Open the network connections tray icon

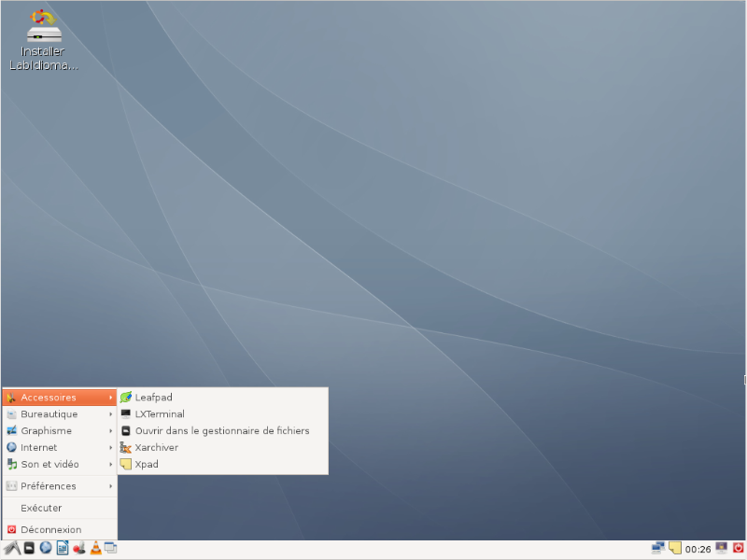click(658, 549)
